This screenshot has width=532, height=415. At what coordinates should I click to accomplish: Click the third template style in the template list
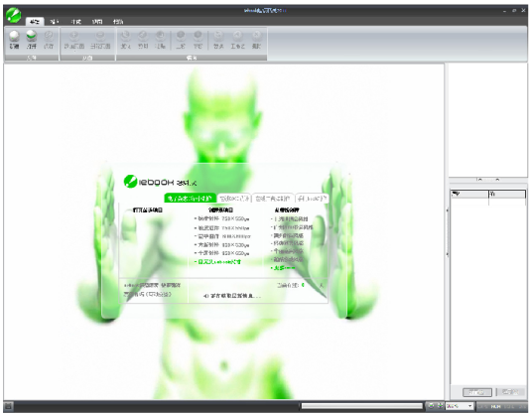(x=287, y=235)
